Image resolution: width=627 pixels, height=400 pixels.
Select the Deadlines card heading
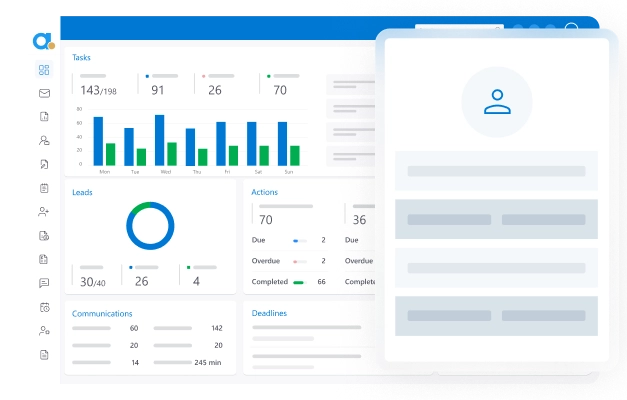coord(269,313)
